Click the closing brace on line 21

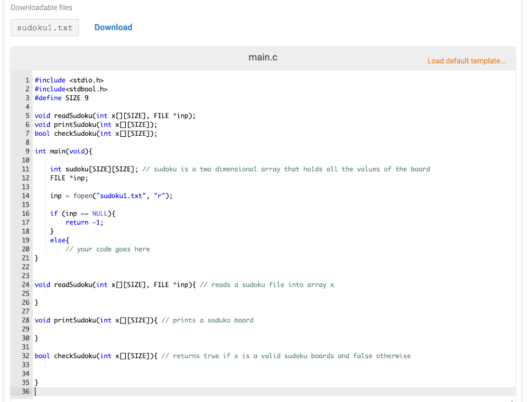point(37,258)
